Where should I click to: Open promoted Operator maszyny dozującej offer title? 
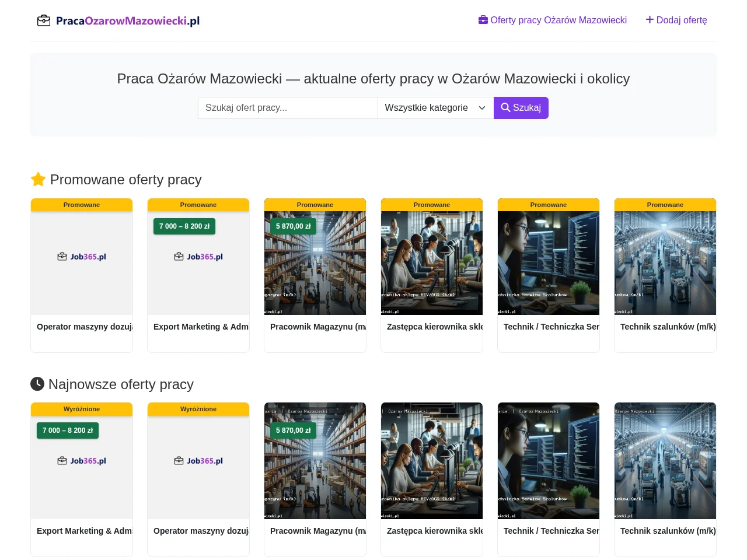point(85,327)
